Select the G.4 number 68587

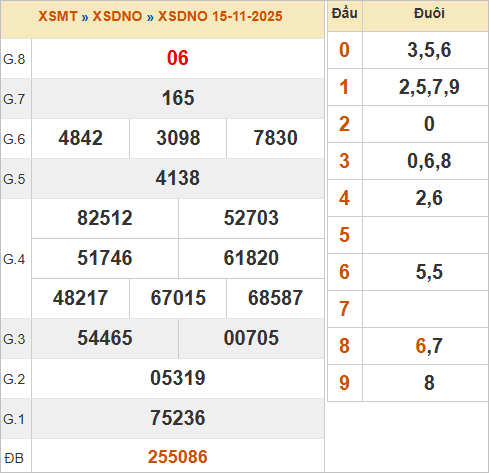(x=275, y=298)
